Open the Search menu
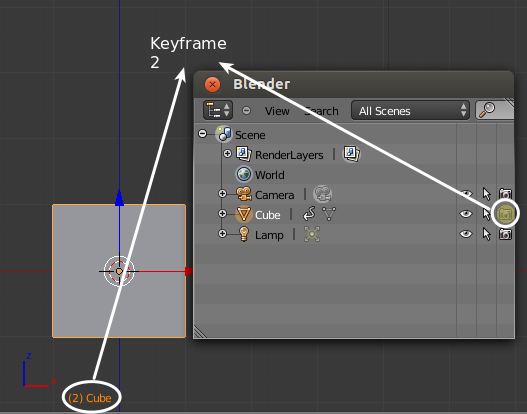 pyautogui.click(x=321, y=111)
